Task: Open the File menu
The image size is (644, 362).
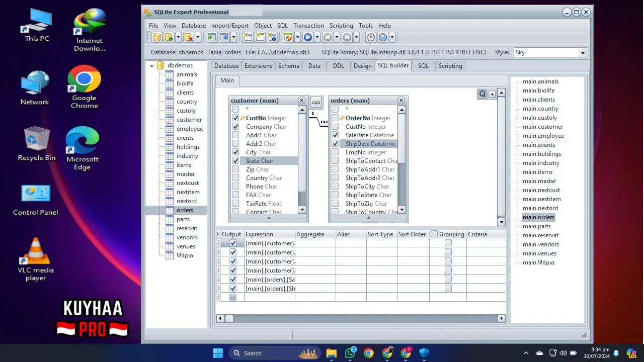Action: pyautogui.click(x=153, y=26)
